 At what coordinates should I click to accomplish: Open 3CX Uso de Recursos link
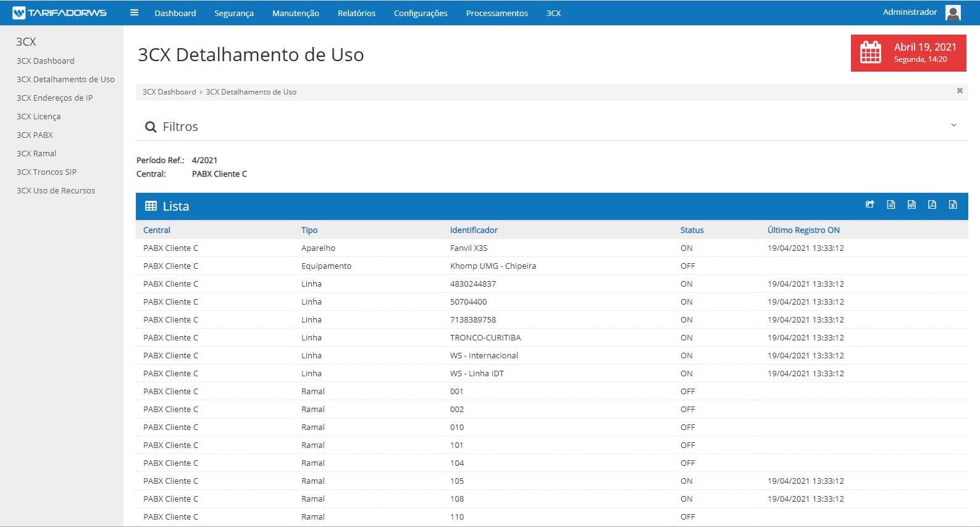click(x=56, y=190)
